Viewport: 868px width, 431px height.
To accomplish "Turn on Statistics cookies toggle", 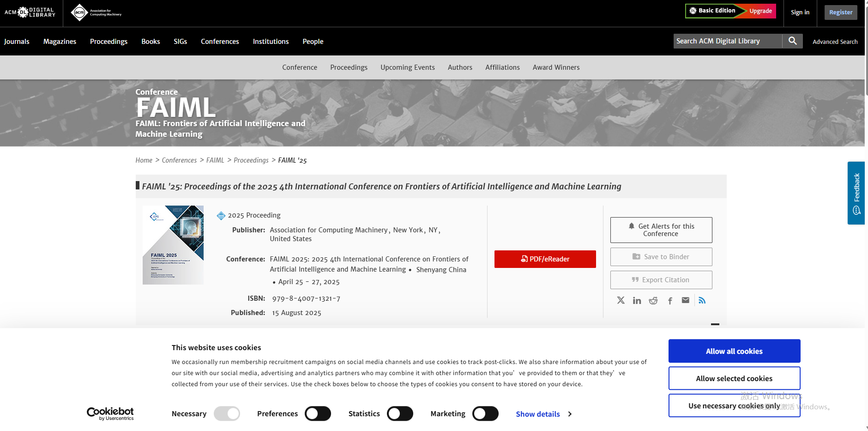I will [400, 413].
